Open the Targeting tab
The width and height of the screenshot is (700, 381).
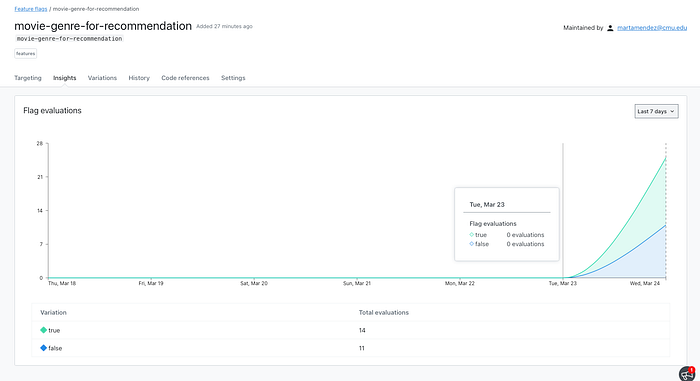28,78
